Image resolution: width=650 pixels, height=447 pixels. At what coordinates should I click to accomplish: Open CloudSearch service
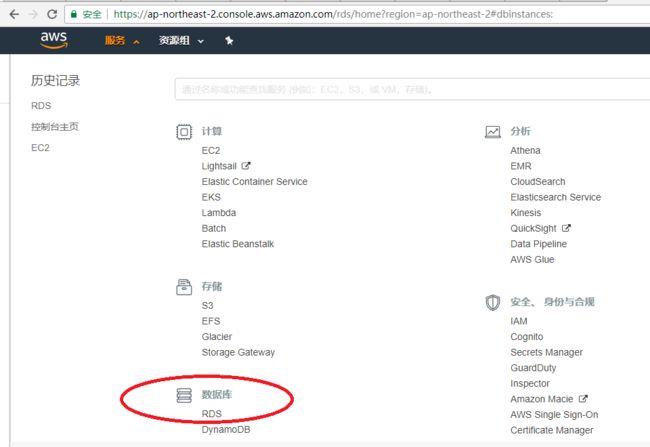click(538, 182)
